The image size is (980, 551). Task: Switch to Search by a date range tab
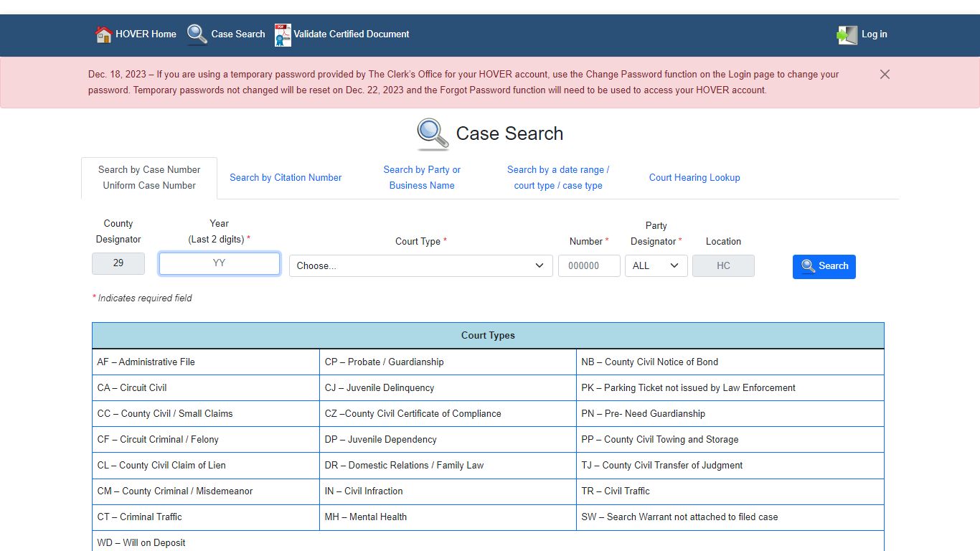558,178
